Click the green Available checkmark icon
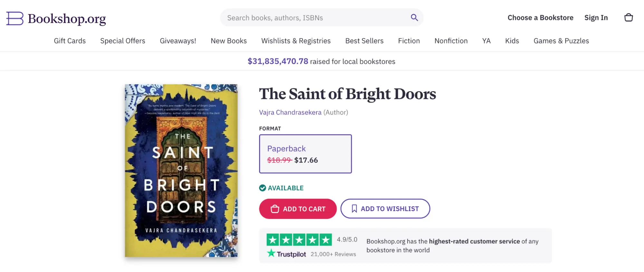 (x=262, y=188)
